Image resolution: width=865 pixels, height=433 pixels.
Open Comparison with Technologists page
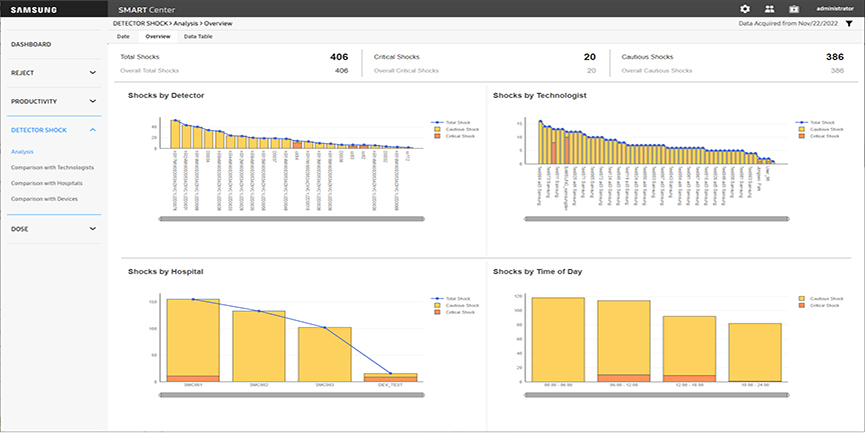point(52,167)
